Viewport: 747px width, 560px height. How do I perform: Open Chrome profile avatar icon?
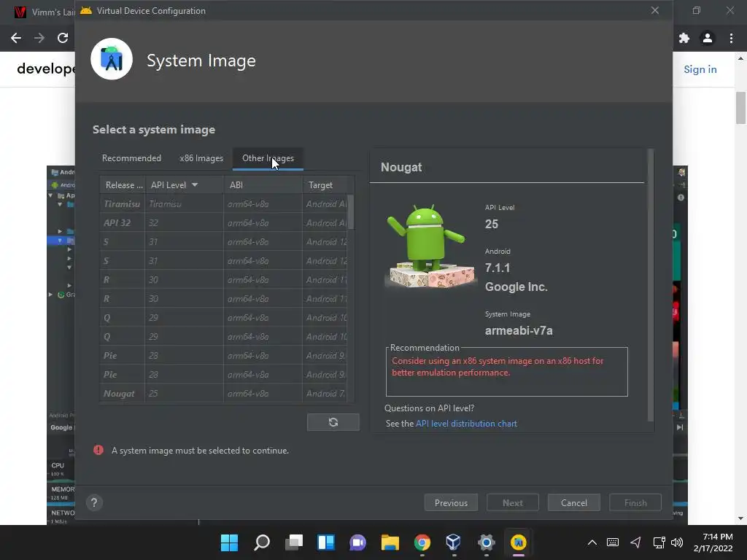[x=708, y=38]
